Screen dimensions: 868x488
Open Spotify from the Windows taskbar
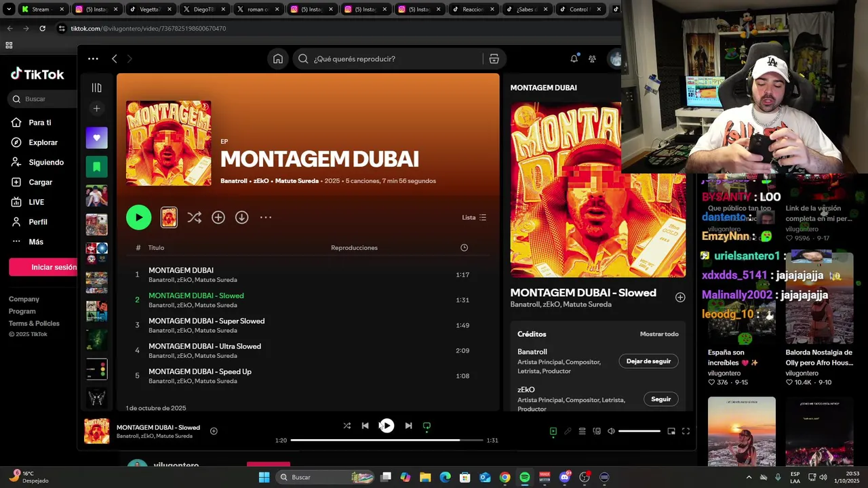click(x=525, y=477)
